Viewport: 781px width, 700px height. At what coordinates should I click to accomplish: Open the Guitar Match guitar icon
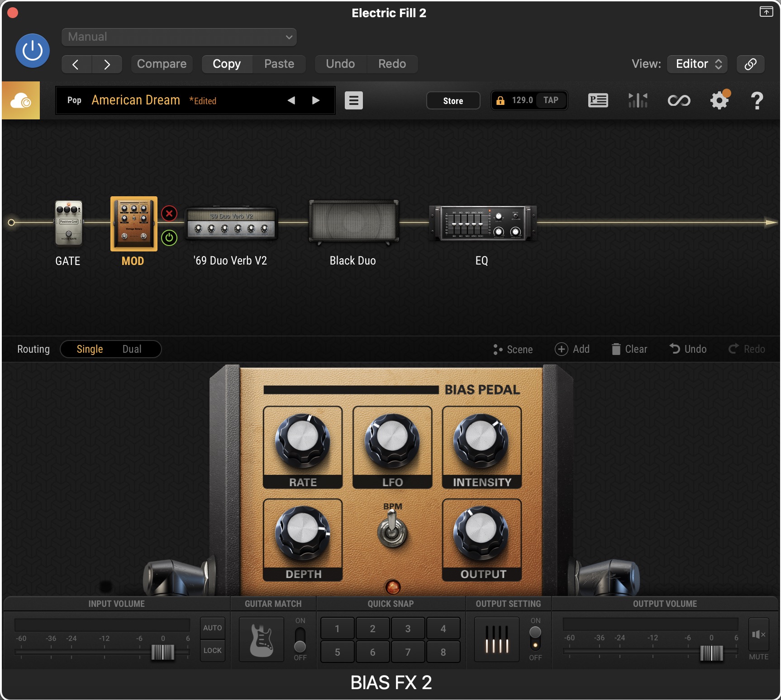click(262, 639)
